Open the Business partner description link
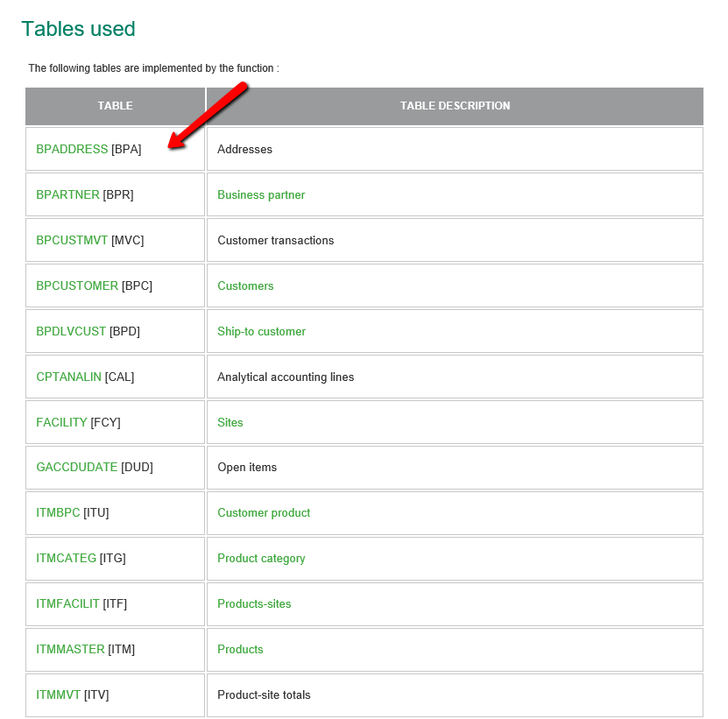Image resolution: width=728 pixels, height=719 pixels. point(261,195)
